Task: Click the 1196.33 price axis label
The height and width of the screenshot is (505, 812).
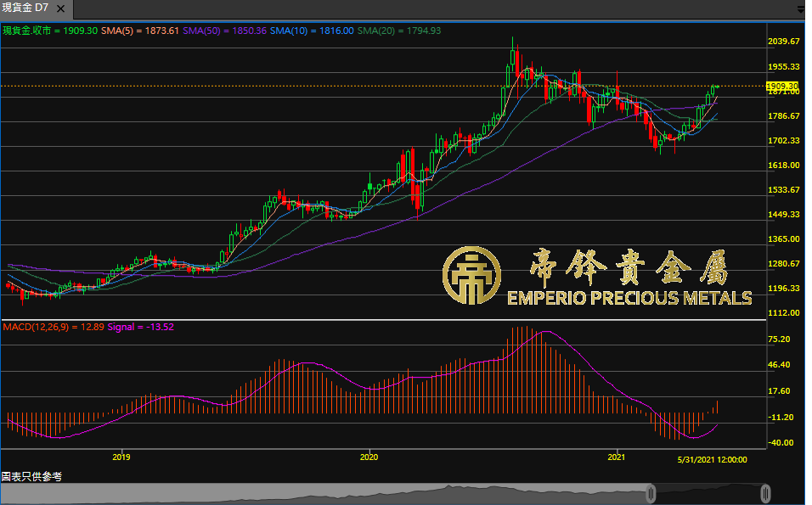Action: coord(783,289)
